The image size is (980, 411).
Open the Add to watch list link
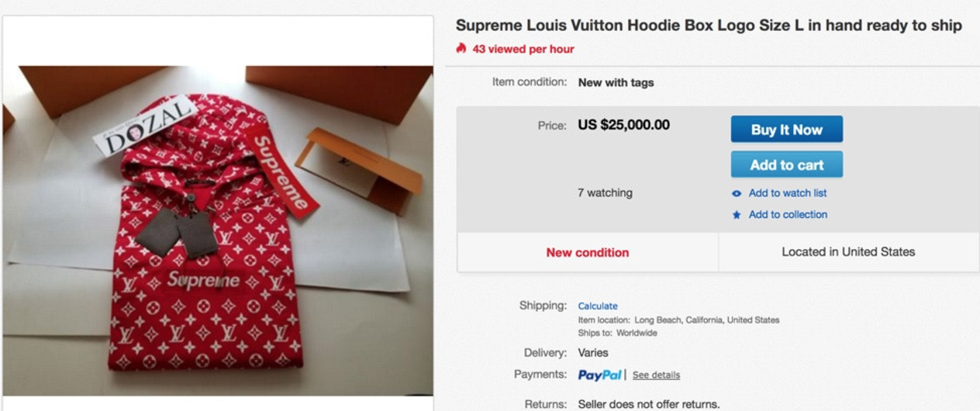pos(788,193)
